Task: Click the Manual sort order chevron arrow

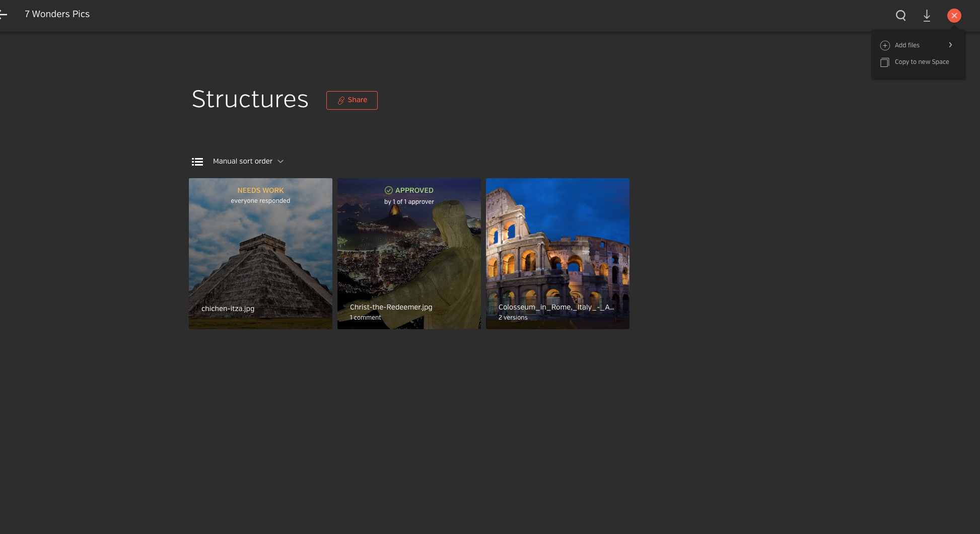Action: click(x=281, y=162)
